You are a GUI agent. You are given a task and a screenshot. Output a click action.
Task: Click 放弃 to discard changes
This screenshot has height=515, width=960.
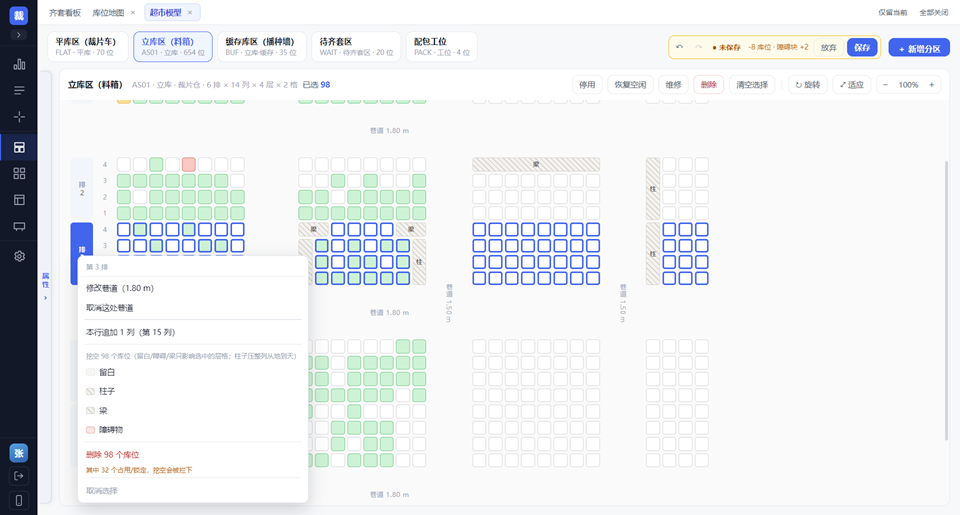coord(828,47)
